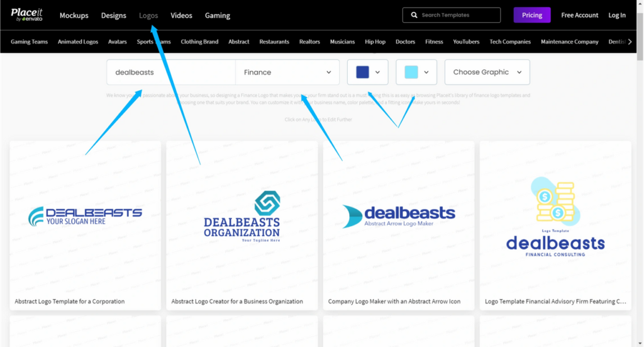Viewport: 644px width, 347px height.
Task: Open the Gaming menu
Action: [217, 15]
